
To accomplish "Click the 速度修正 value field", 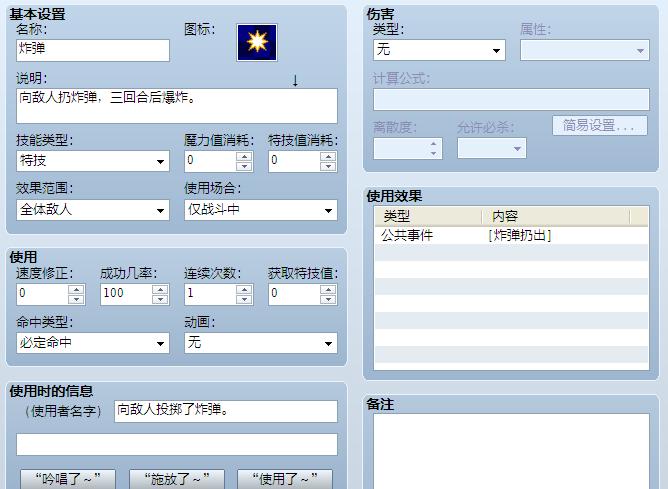I will click(42, 294).
